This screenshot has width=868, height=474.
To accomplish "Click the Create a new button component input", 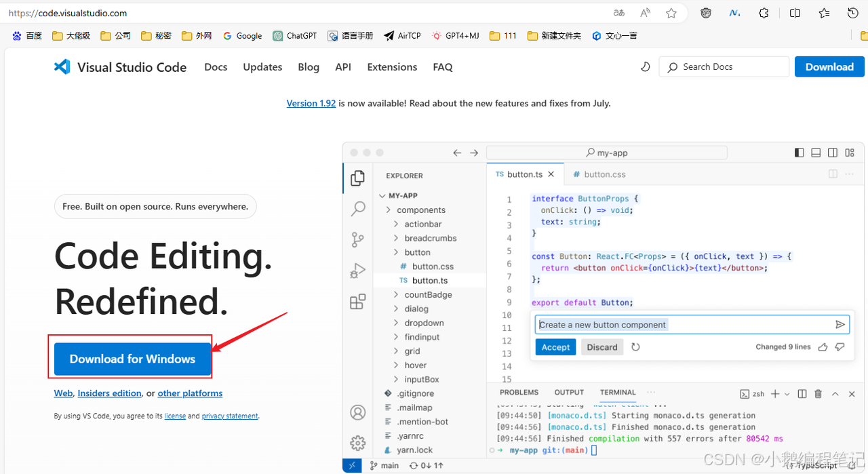I will [x=691, y=325].
